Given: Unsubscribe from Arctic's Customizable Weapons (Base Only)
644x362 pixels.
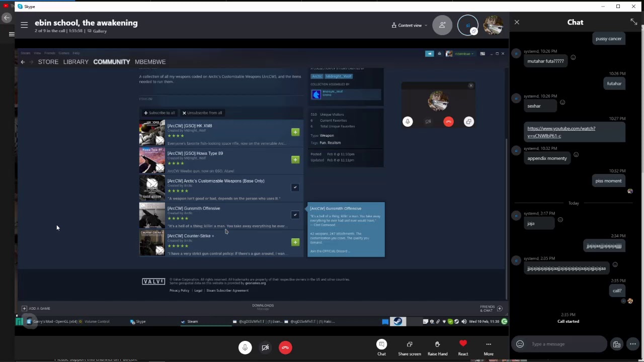Looking at the screenshot, I should [295, 187].
